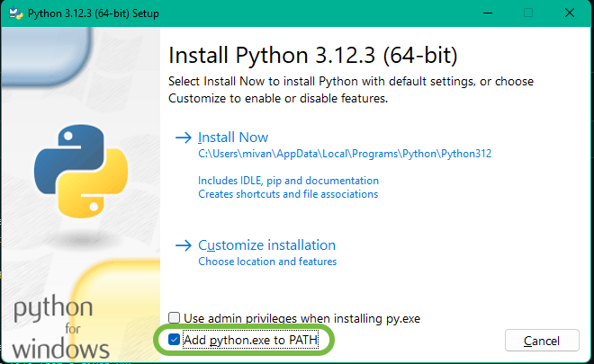The width and height of the screenshot is (594, 364).
Task: Enable admin privileges for py.exe checkbox
Action: click(174, 318)
